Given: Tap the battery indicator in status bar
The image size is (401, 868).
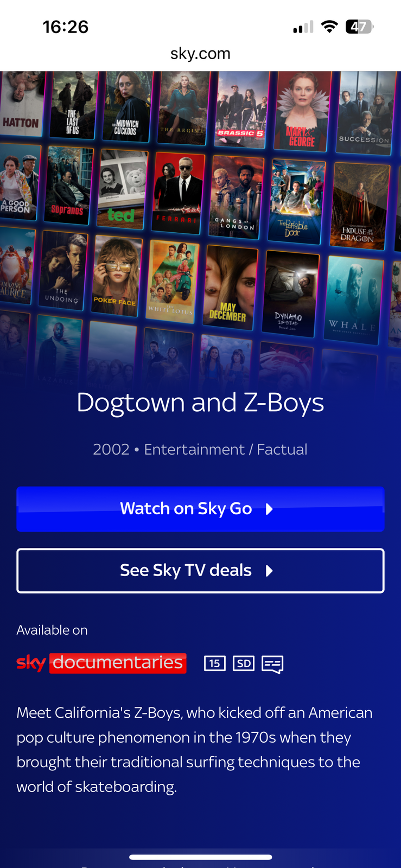Looking at the screenshot, I should (360, 27).
